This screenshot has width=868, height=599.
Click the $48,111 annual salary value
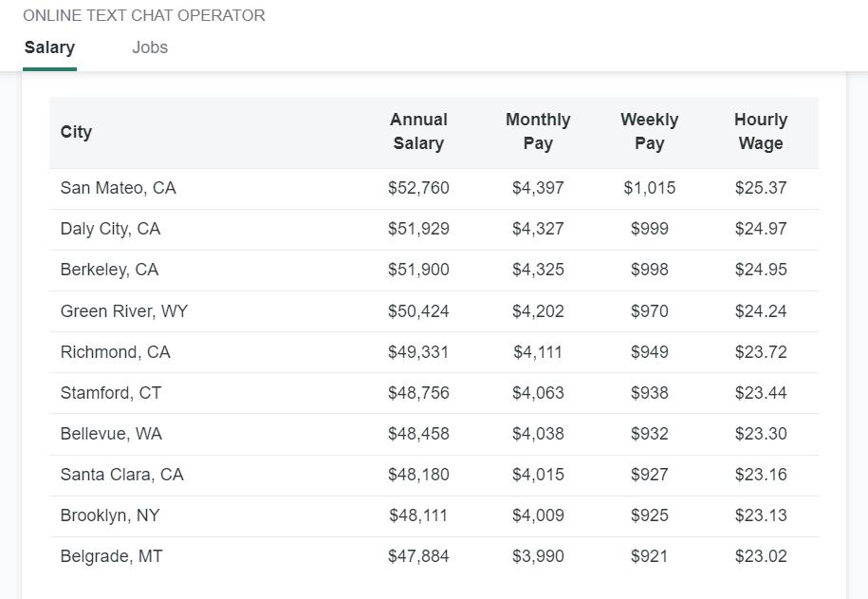click(418, 515)
